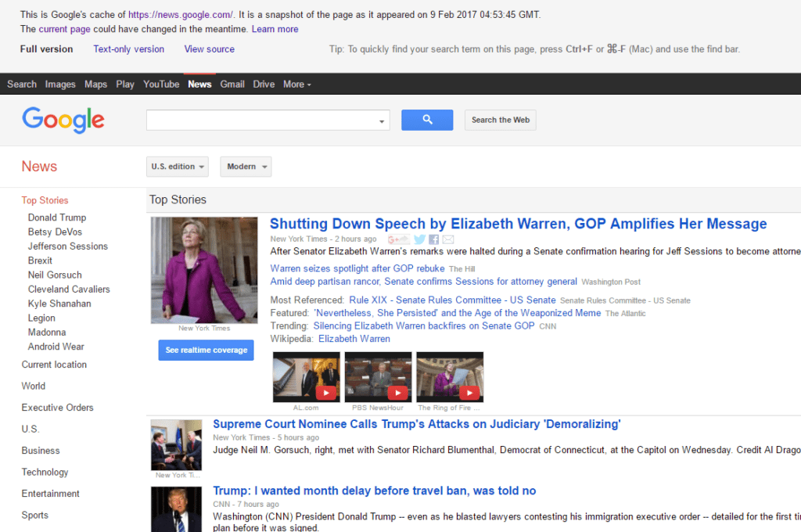
Task: Click the blue magnifier search button
Action: point(427,120)
